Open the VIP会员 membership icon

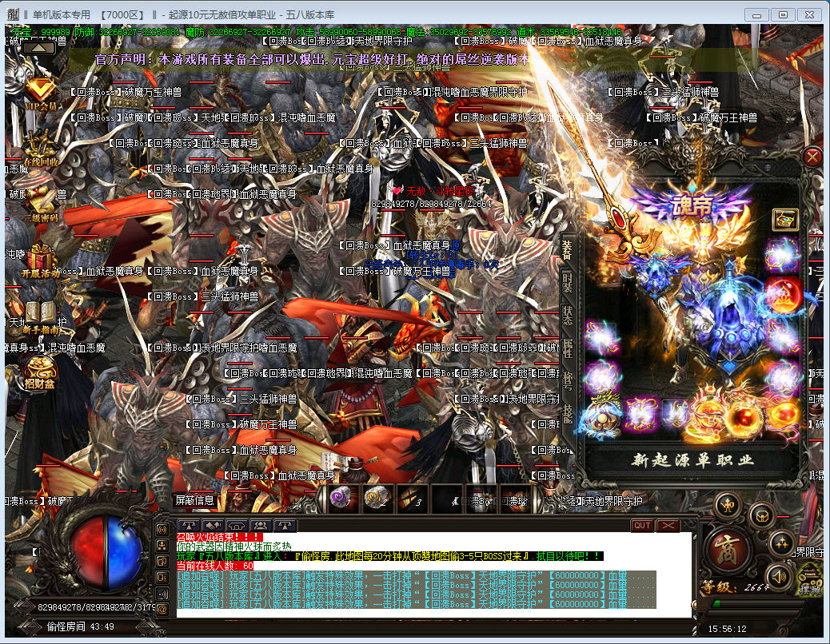(x=40, y=96)
